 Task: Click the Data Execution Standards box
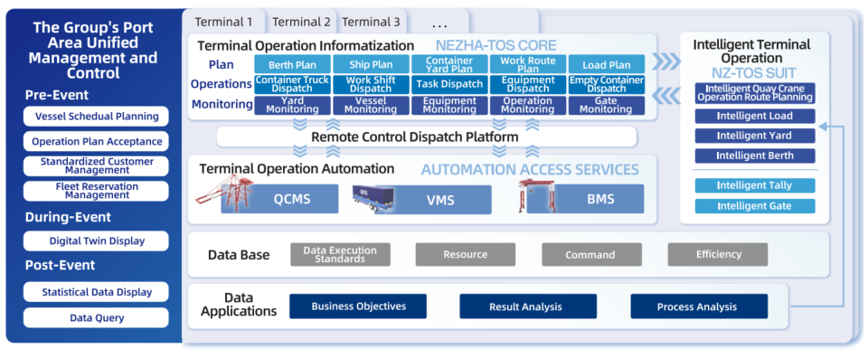[340, 255]
